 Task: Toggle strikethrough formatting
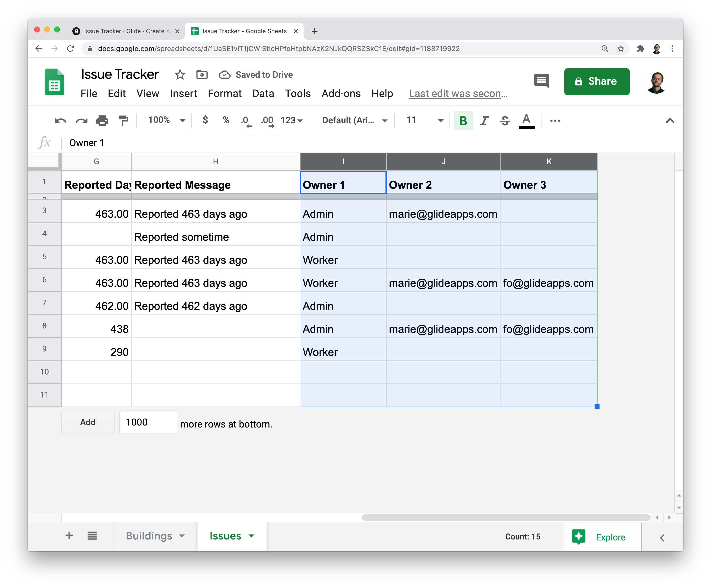pos(505,121)
